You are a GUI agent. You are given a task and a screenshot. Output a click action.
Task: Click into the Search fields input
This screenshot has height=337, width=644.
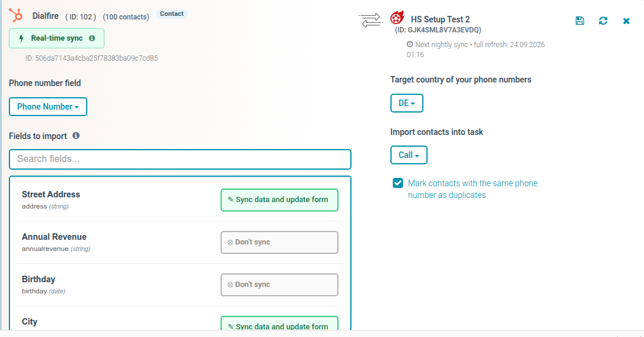[x=180, y=159]
